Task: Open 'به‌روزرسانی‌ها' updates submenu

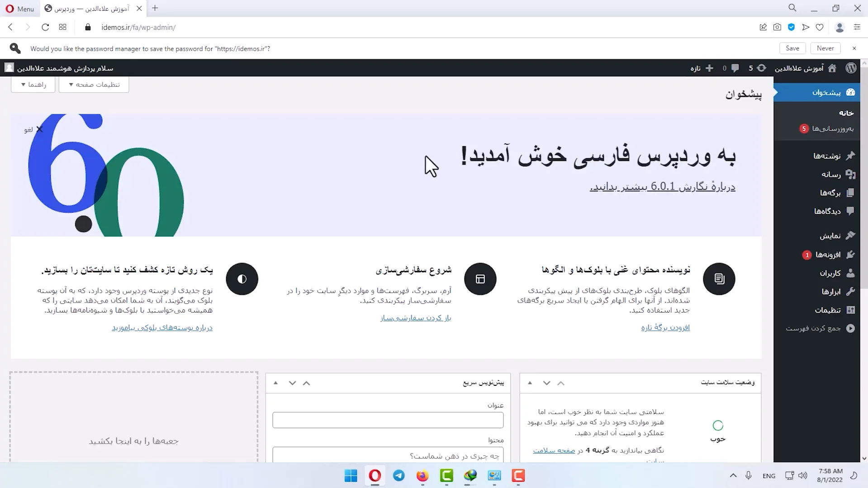Action: pos(827,128)
